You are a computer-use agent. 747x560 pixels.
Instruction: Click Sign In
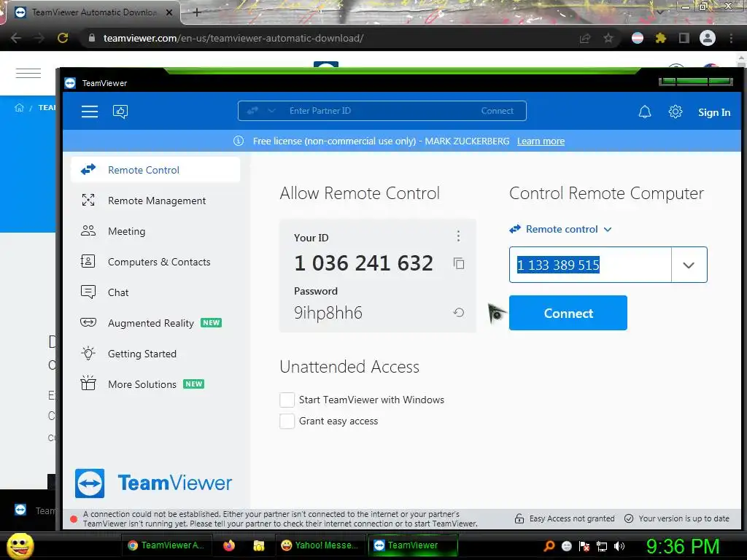coord(714,112)
